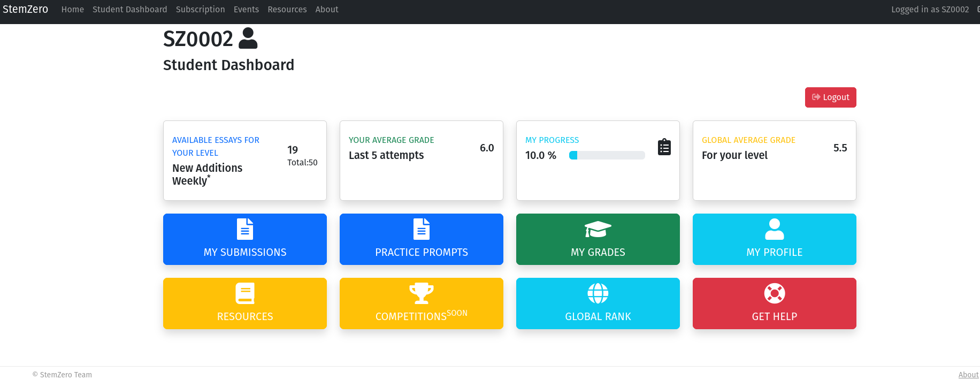
Task: Click 'Last 5 attempts' text
Action: pyautogui.click(x=386, y=155)
